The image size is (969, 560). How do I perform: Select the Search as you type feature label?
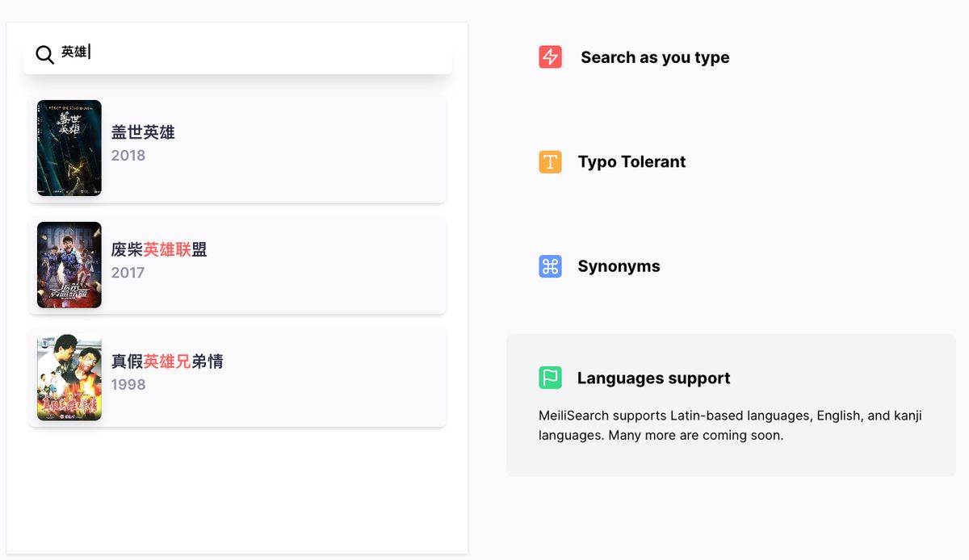[655, 57]
